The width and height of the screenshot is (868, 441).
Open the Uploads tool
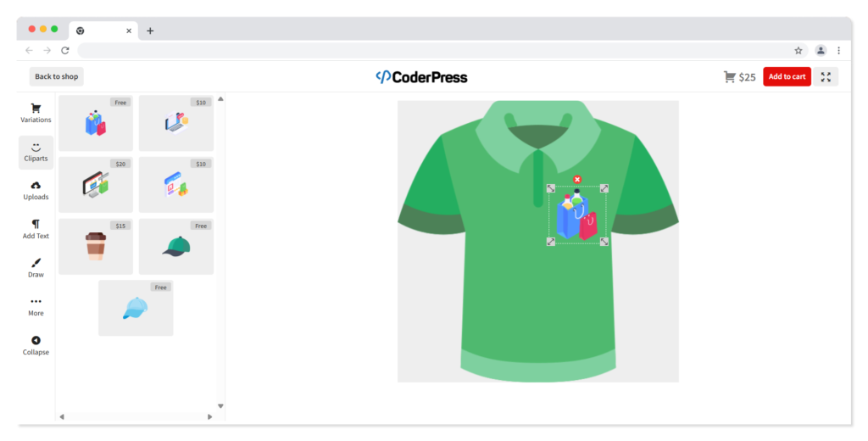click(x=36, y=191)
